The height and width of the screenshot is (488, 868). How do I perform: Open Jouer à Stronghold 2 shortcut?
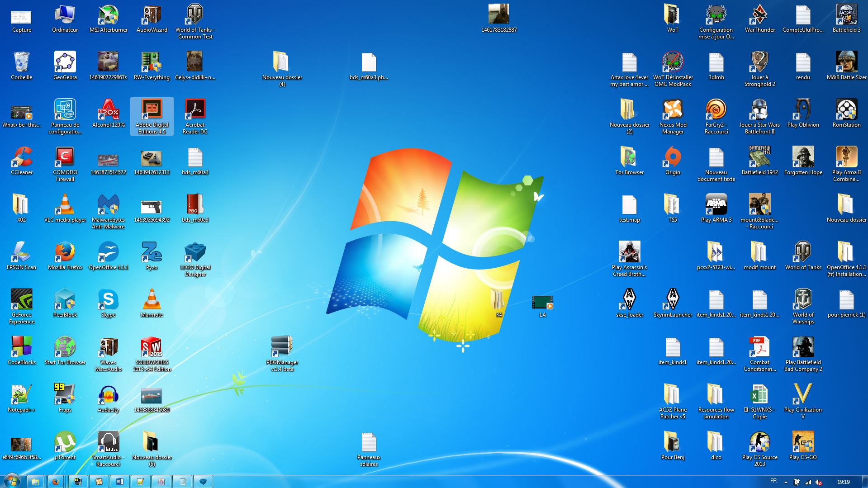pyautogui.click(x=760, y=70)
